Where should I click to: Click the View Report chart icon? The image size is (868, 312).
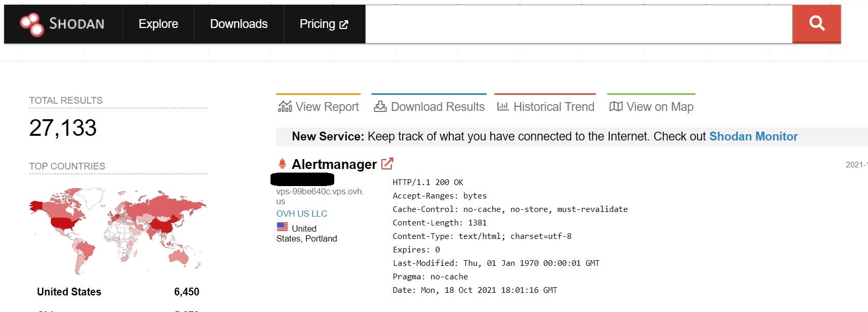285,106
